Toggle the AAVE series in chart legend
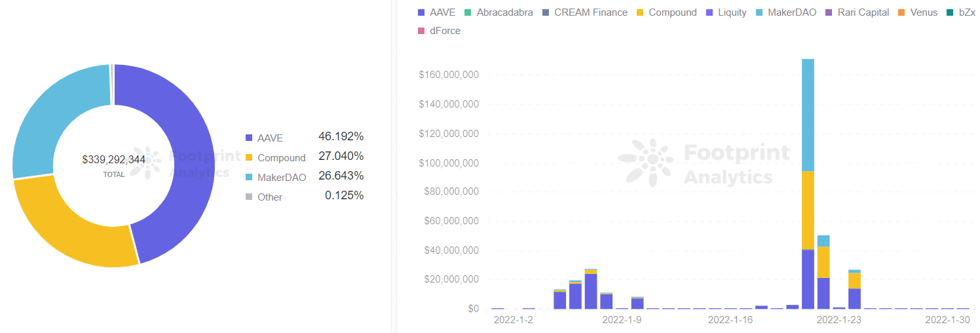 (x=436, y=12)
